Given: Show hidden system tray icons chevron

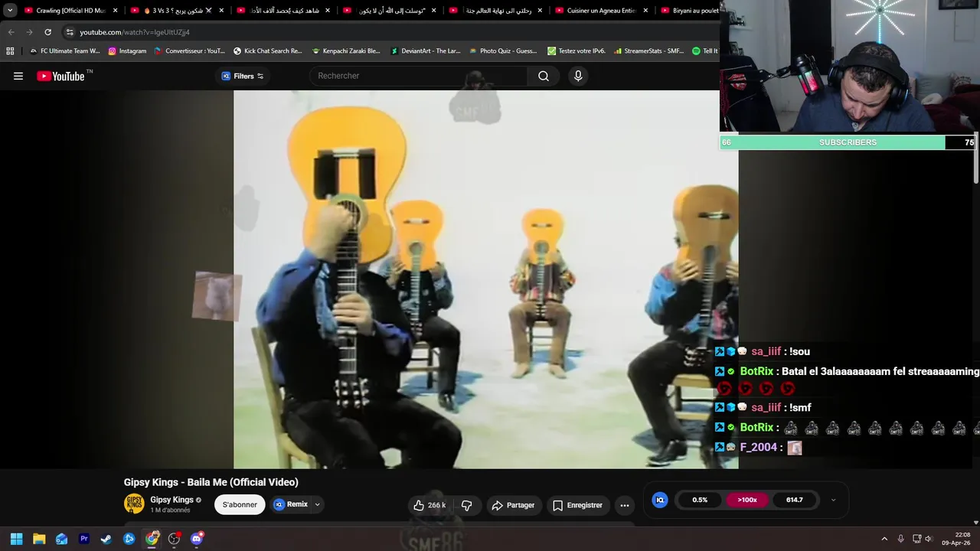Looking at the screenshot, I should pos(884,539).
